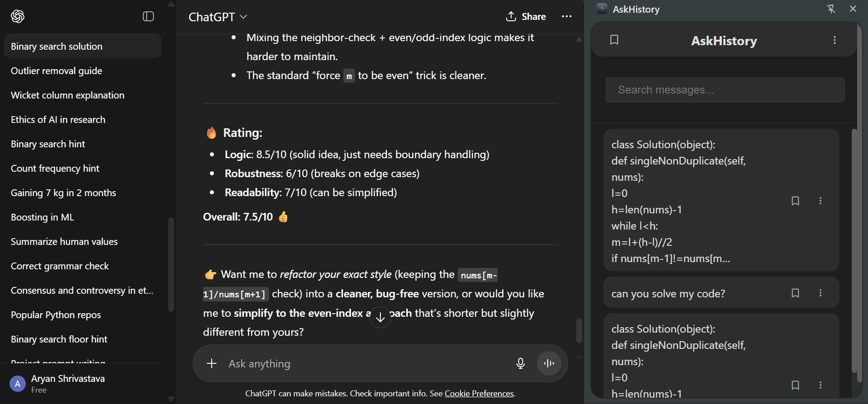Start dictation with the microphone icon

521,363
